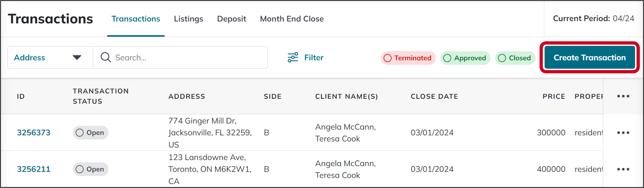Toggle the Closed status filter
Screen dimensions: 644x188
tap(515, 58)
